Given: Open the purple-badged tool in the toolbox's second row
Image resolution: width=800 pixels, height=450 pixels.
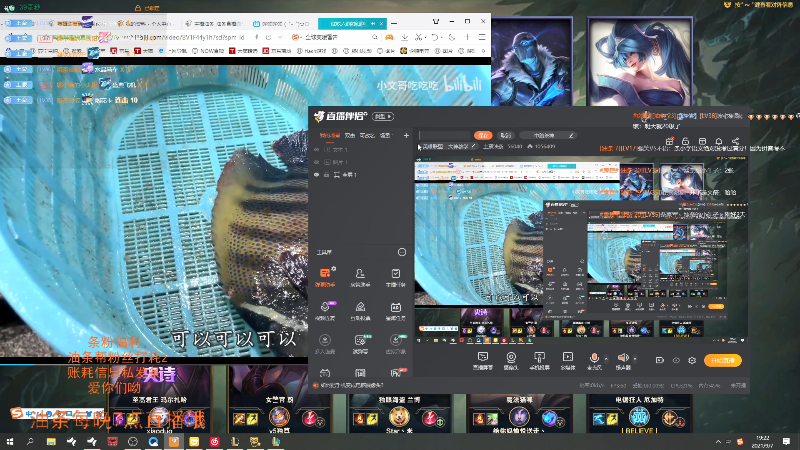Looking at the screenshot, I should (x=325, y=310).
